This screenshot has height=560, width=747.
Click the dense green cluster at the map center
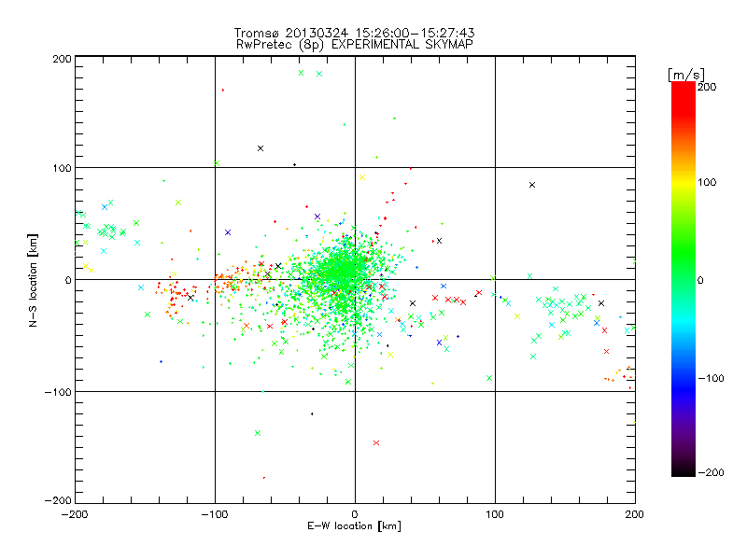(x=343, y=273)
